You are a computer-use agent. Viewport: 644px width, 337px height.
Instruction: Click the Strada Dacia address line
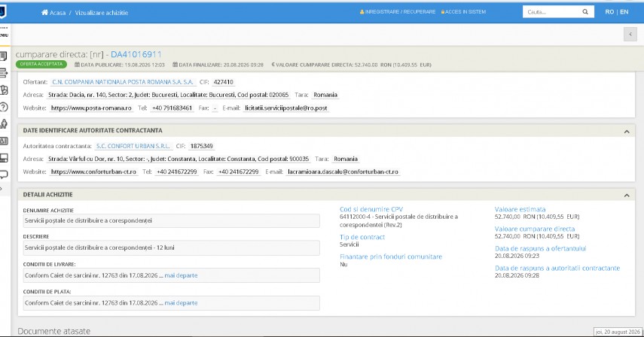[x=169, y=95]
